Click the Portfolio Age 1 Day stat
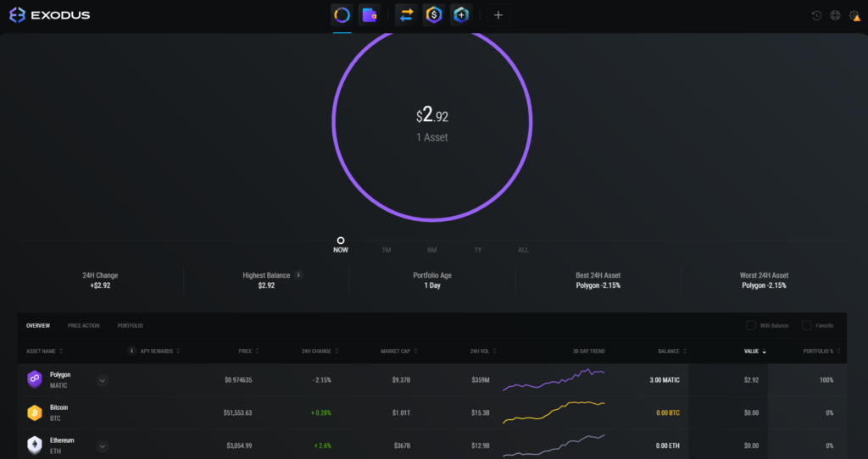The image size is (868, 459). pyautogui.click(x=432, y=280)
